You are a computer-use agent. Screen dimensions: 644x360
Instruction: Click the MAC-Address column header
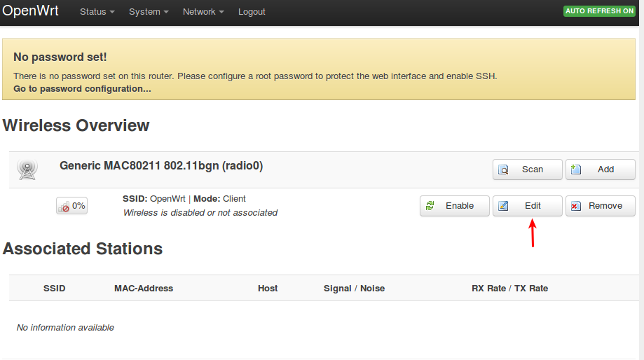coord(144,288)
